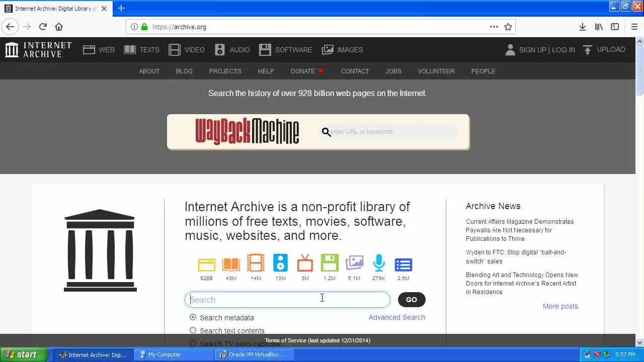Click the browser Back arrow button
This screenshot has width=644, height=362.
tap(10, 27)
